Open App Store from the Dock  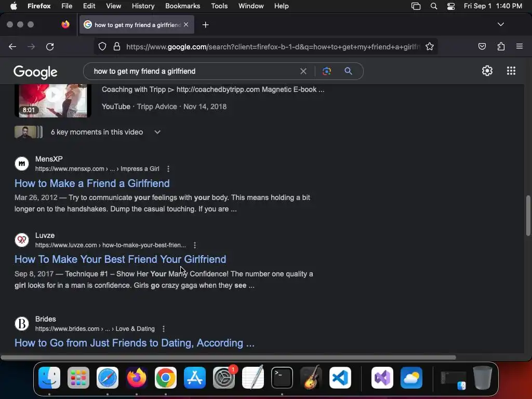(195, 378)
